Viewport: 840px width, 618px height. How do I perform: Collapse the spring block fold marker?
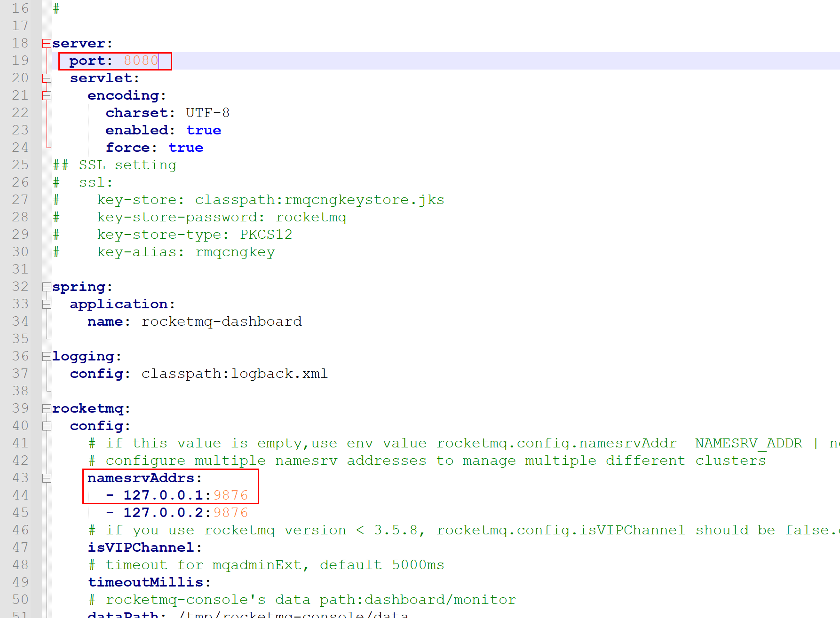[x=47, y=287]
